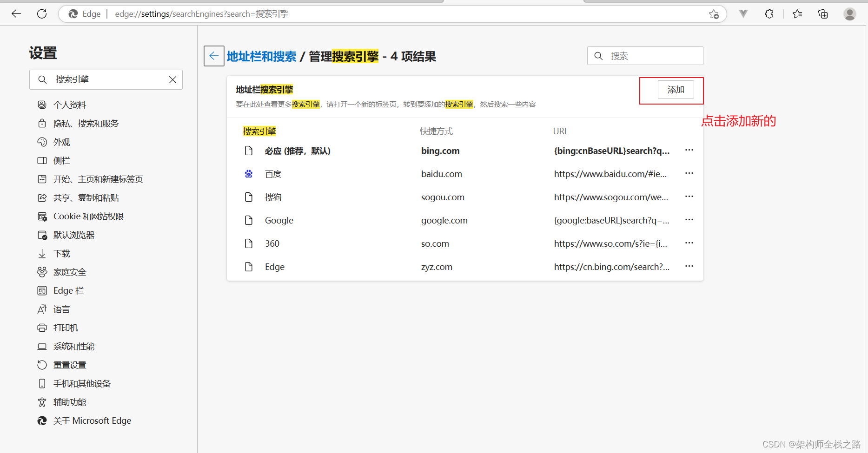Click the https://www.sogou.com URL cell
868x453 pixels.
pyautogui.click(x=611, y=197)
